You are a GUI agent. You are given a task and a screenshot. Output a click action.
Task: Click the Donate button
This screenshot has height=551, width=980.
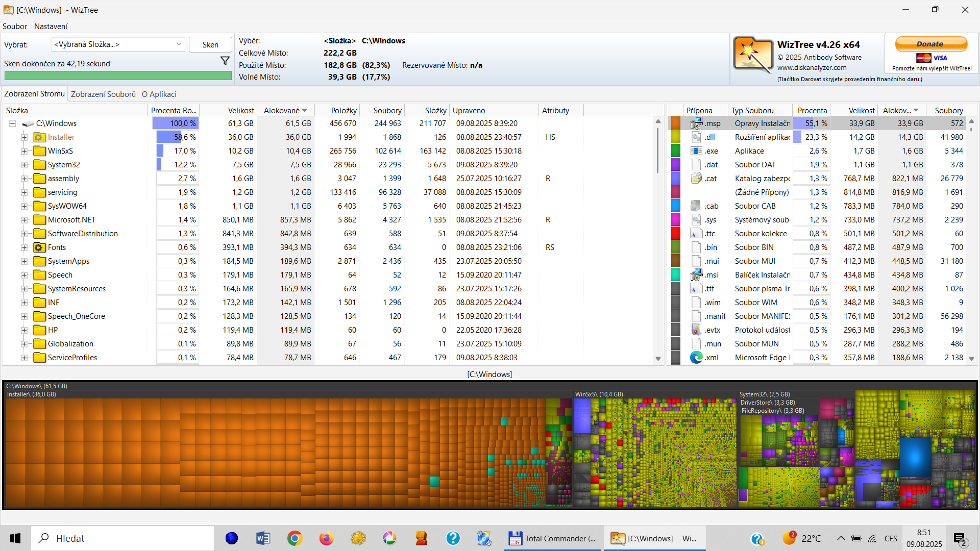tap(930, 44)
